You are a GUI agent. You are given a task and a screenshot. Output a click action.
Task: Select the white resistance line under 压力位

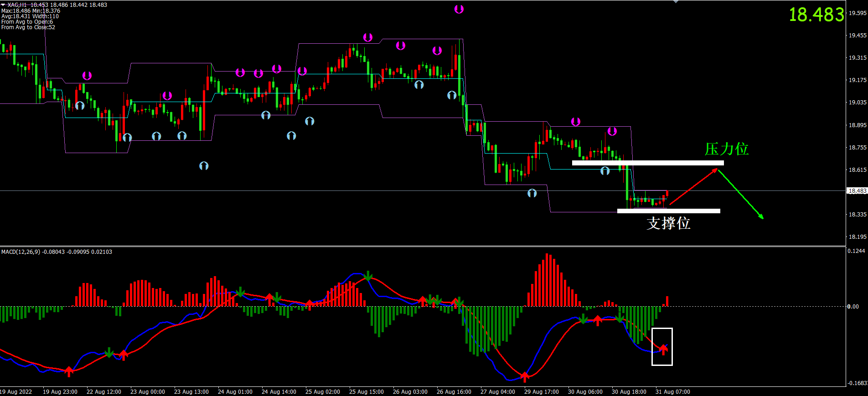647,163
